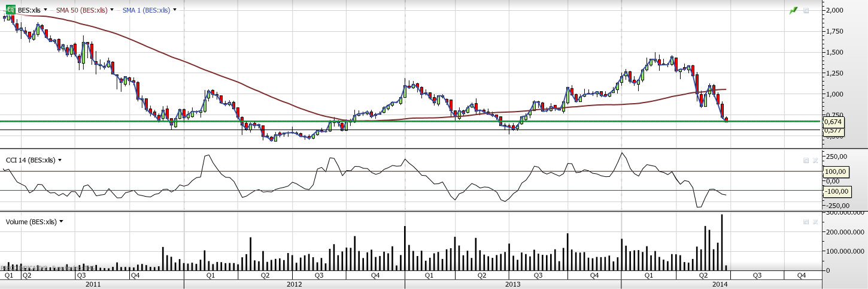This screenshot has width=868, height=289.
Task: Close the Volume panel
Action: click(x=815, y=222)
